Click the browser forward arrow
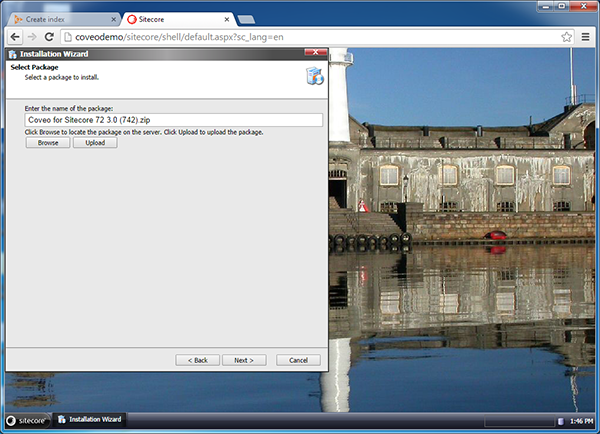Image resolution: width=600 pixels, height=434 pixels. [32, 37]
